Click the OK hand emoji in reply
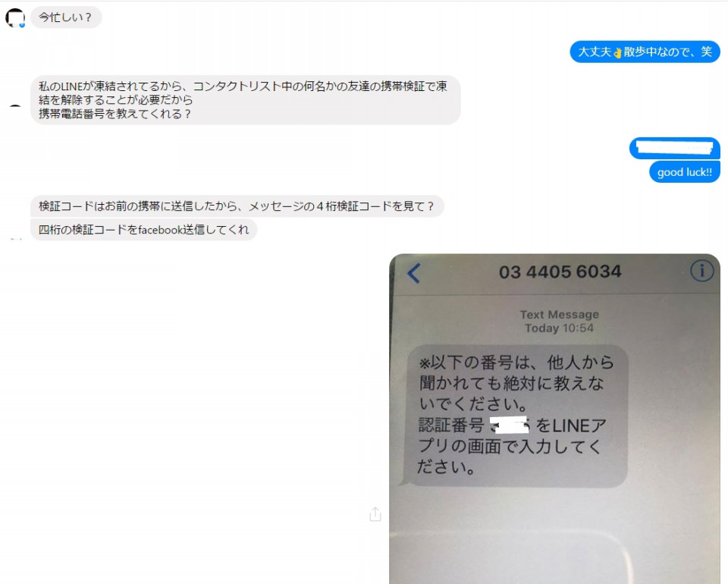The width and height of the screenshot is (728, 584). 617,52
